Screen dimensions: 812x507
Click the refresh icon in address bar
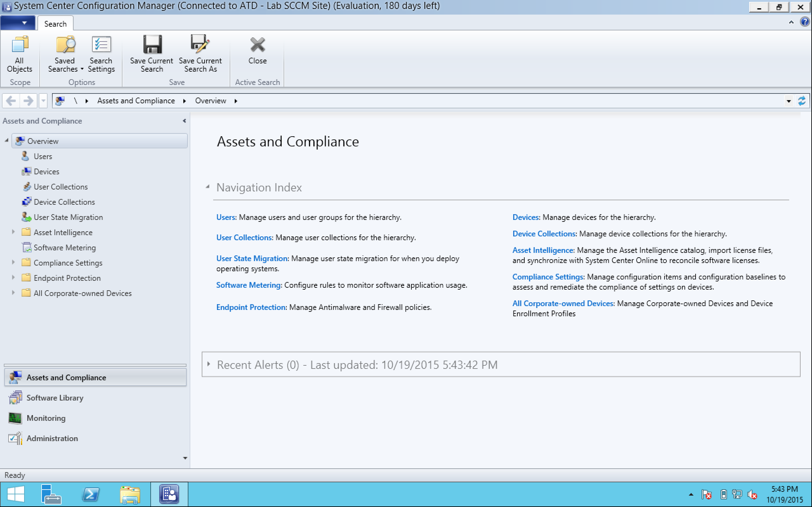click(x=802, y=100)
